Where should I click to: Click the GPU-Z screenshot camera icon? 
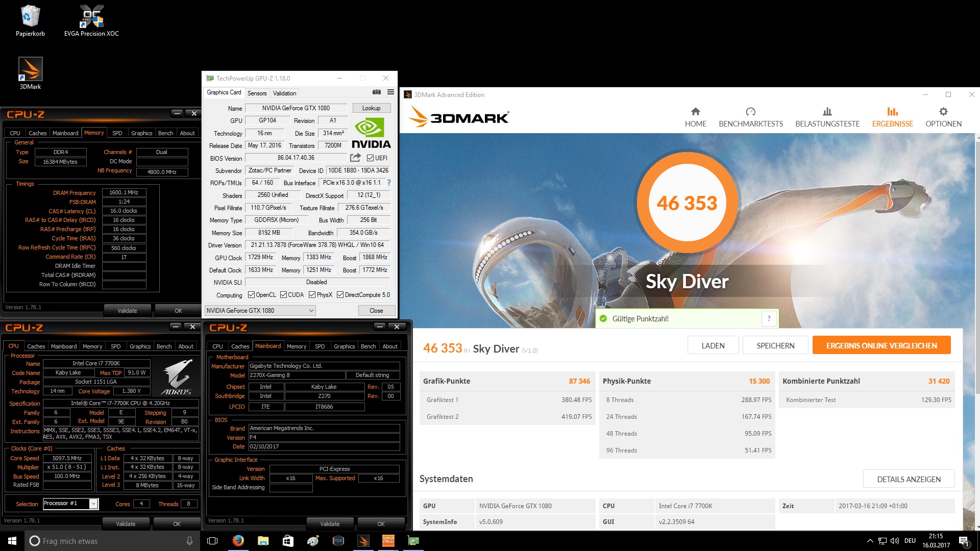[376, 92]
